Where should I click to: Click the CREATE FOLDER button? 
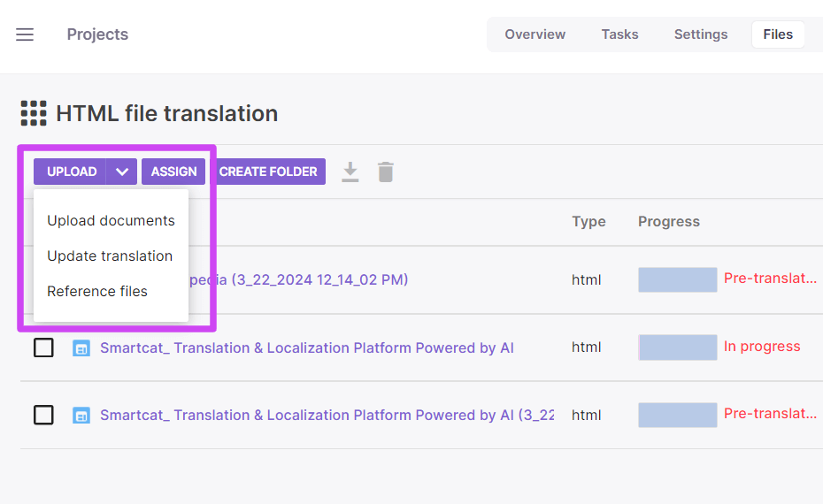(268, 172)
